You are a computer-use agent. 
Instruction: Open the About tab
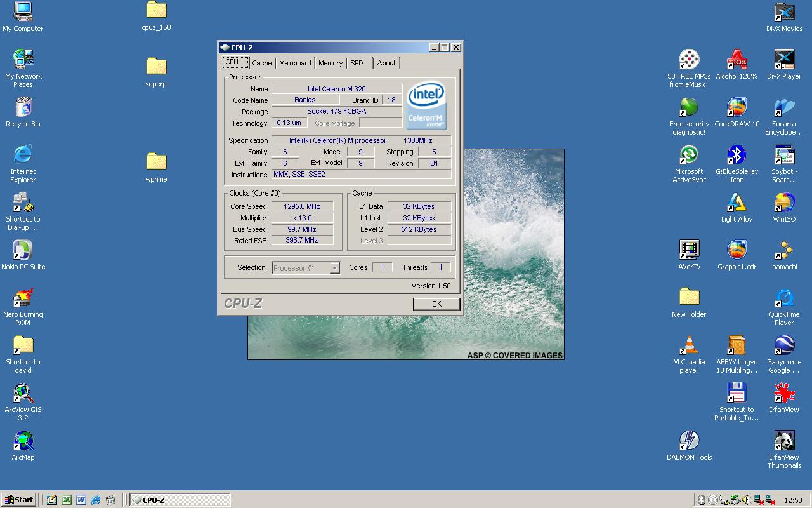click(x=386, y=63)
